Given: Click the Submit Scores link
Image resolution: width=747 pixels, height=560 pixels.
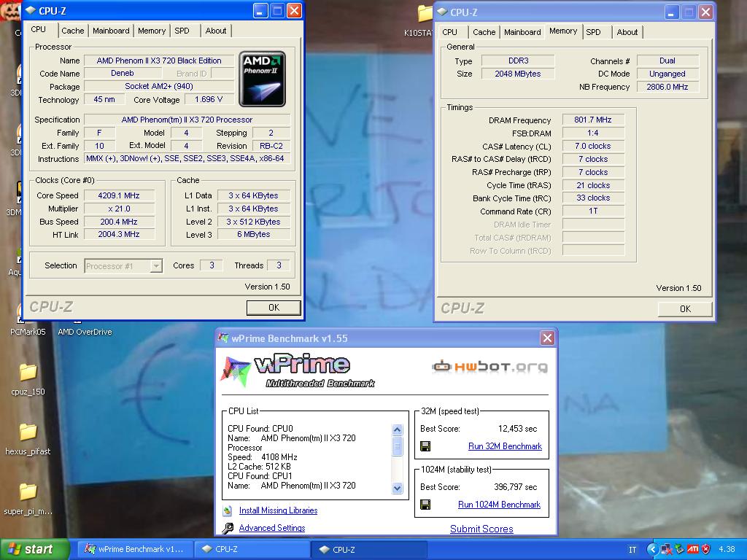Looking at the screenshot, I should (x=481, y=529).
